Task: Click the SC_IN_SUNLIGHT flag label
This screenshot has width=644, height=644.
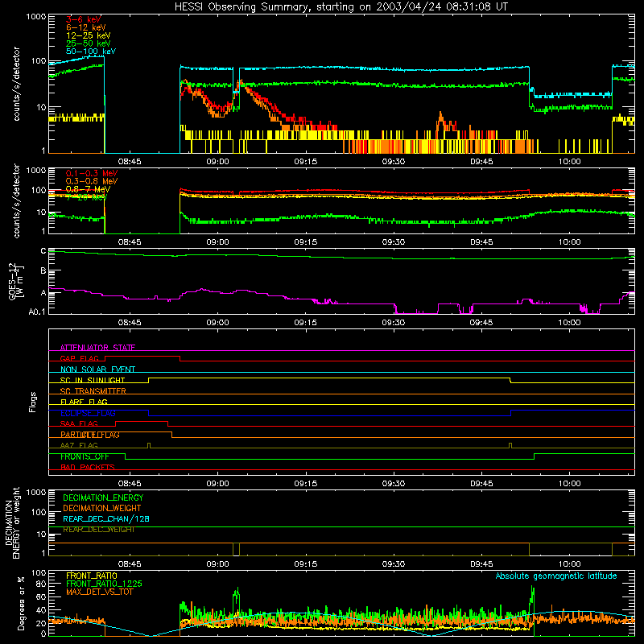Action: [x=93, y=380]
